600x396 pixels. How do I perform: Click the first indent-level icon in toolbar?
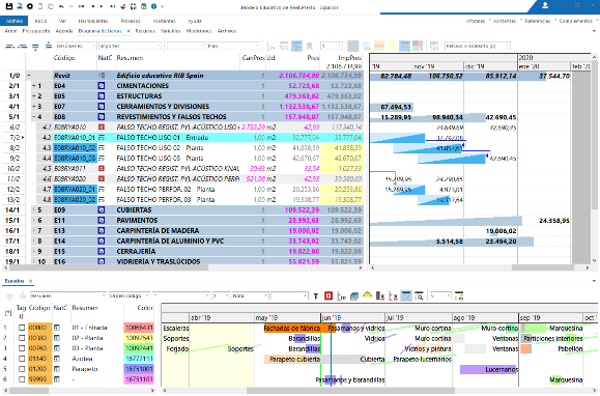tap(10, 46)
